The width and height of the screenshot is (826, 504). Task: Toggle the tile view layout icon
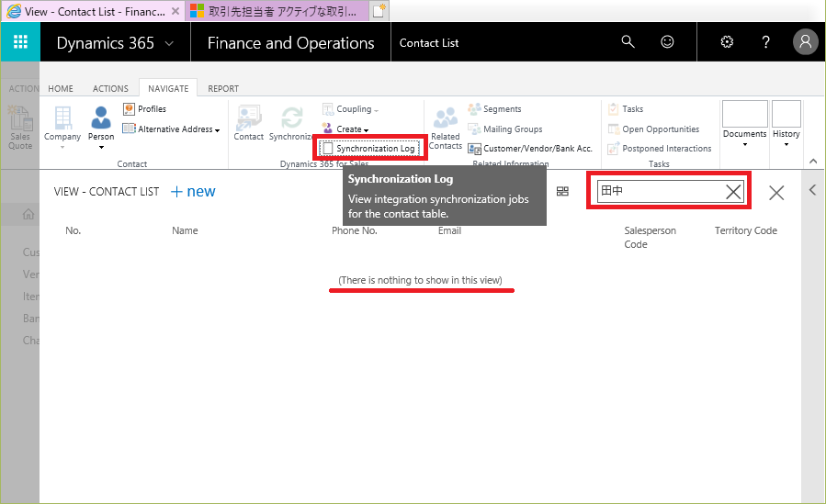(562, 192)
